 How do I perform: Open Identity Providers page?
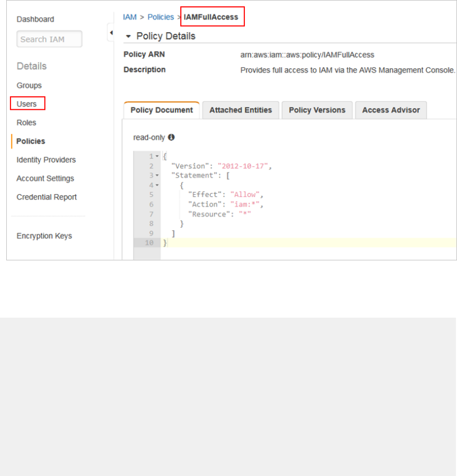click(x=46, y=160)
